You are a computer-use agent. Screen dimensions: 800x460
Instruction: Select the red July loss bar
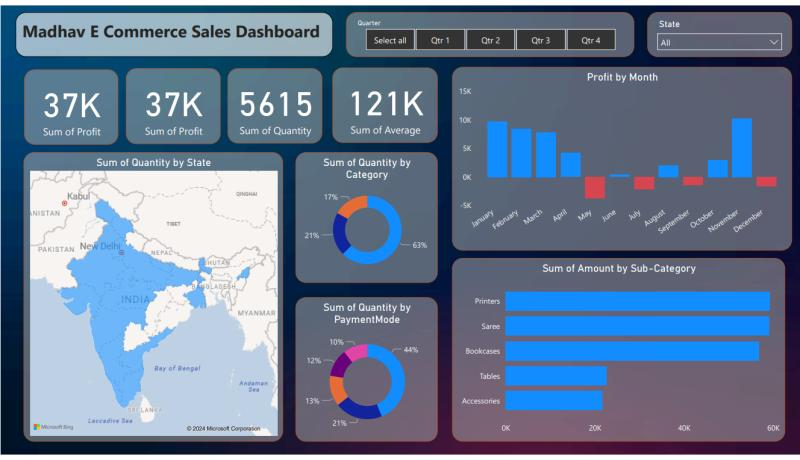[644, 183]
